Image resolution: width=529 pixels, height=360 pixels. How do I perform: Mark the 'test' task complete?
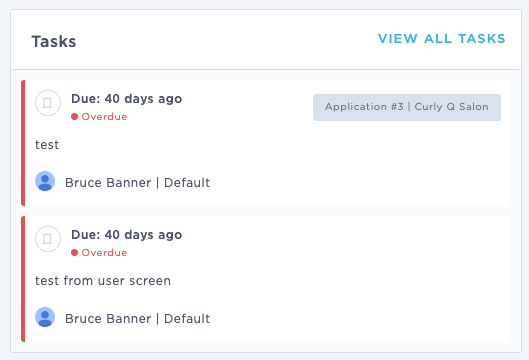48,103
